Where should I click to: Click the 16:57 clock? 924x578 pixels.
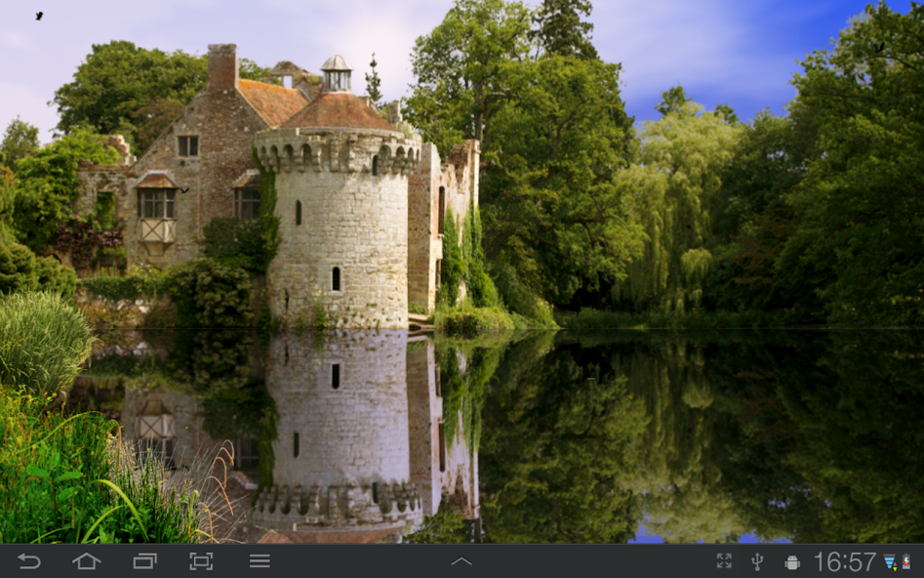pyautogui.click(x=845, y=561)
